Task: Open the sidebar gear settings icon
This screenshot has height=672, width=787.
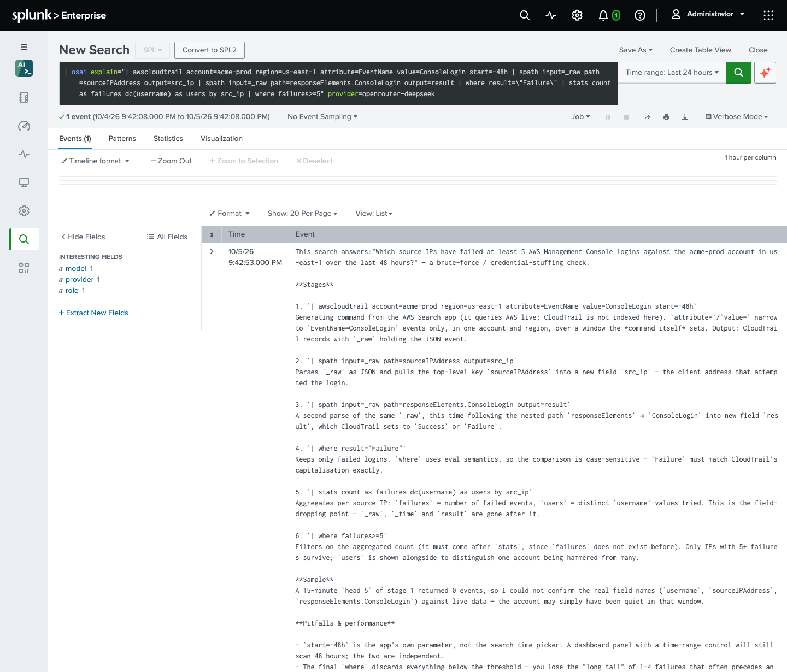Action: [x=24, y=211]
